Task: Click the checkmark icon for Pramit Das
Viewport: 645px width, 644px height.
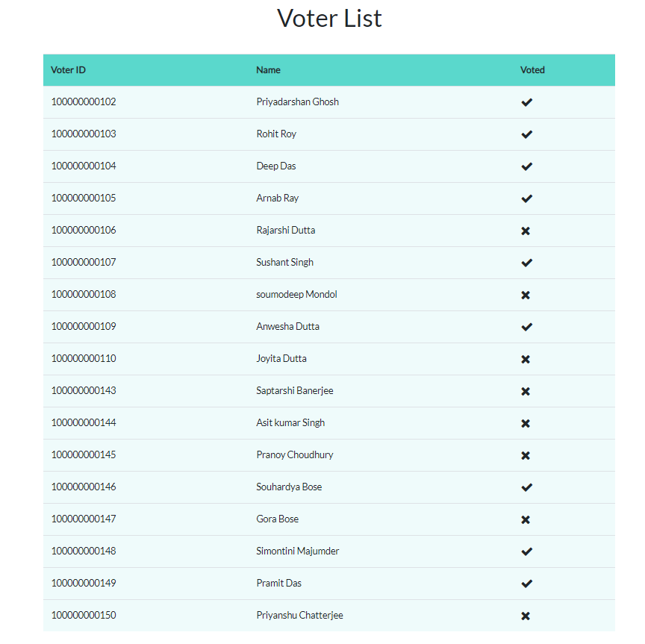Action: pos(526,584)
